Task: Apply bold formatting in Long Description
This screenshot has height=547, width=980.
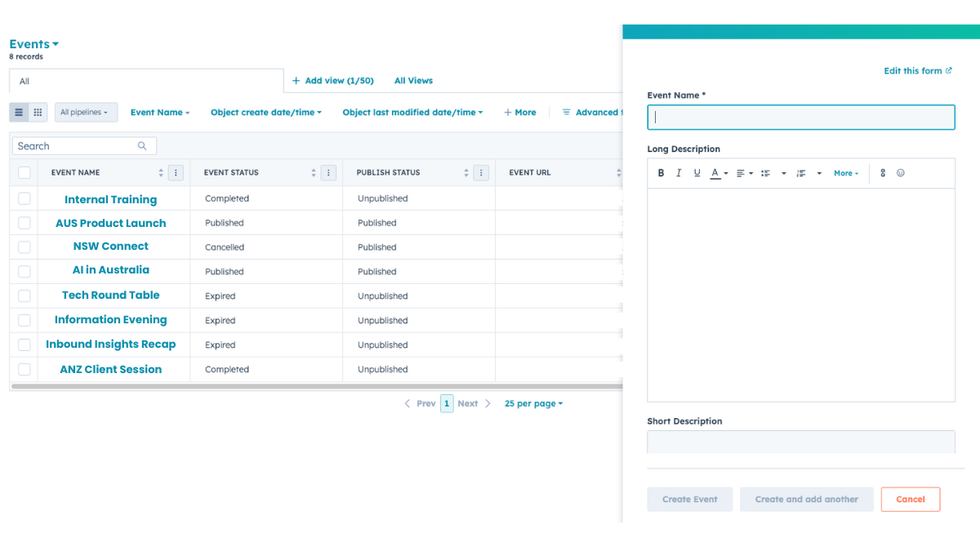Action: (x=661, y=173)
